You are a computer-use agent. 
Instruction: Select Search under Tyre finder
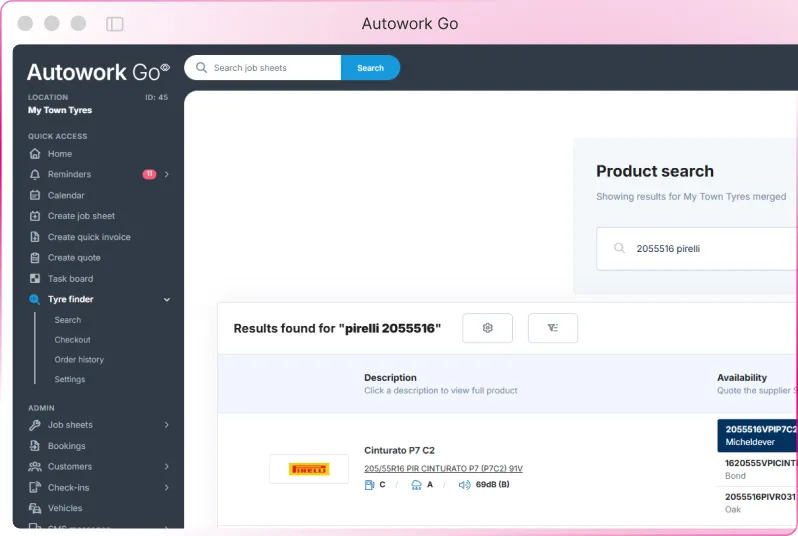pos(68,320)
